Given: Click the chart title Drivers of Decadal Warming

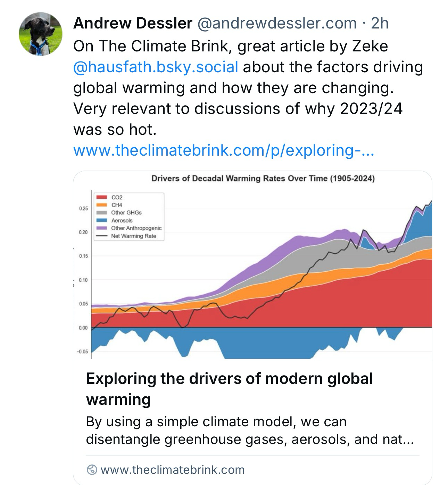Looking at the screenshot, I should tap(263, 179).
